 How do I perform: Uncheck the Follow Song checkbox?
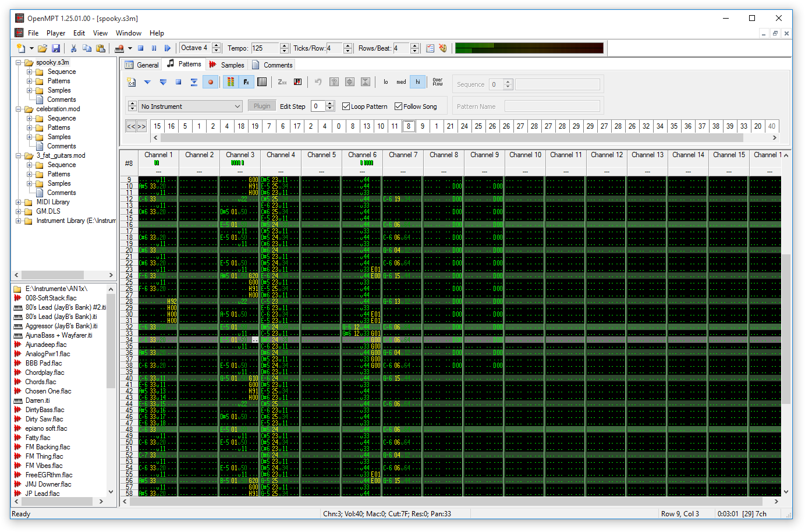399,107
